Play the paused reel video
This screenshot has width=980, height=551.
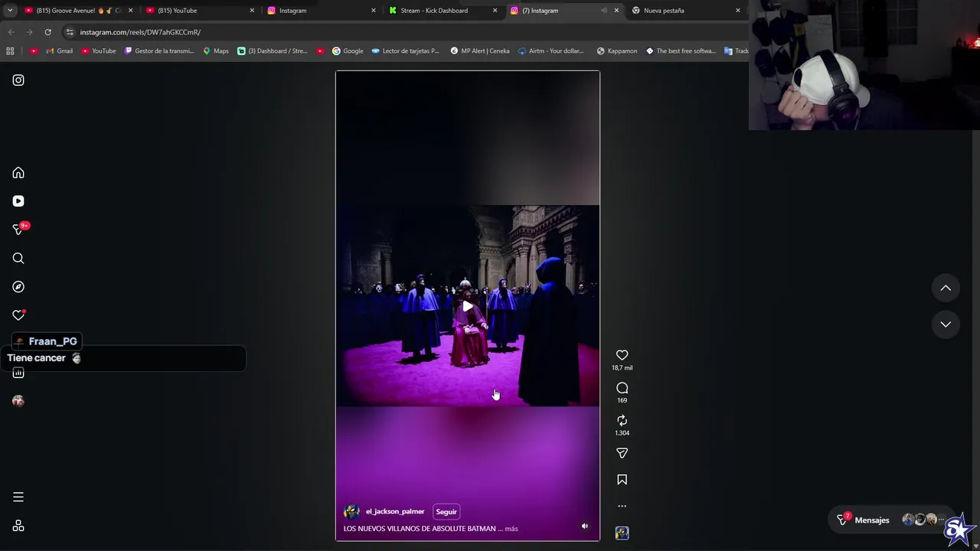coord(467,306)
